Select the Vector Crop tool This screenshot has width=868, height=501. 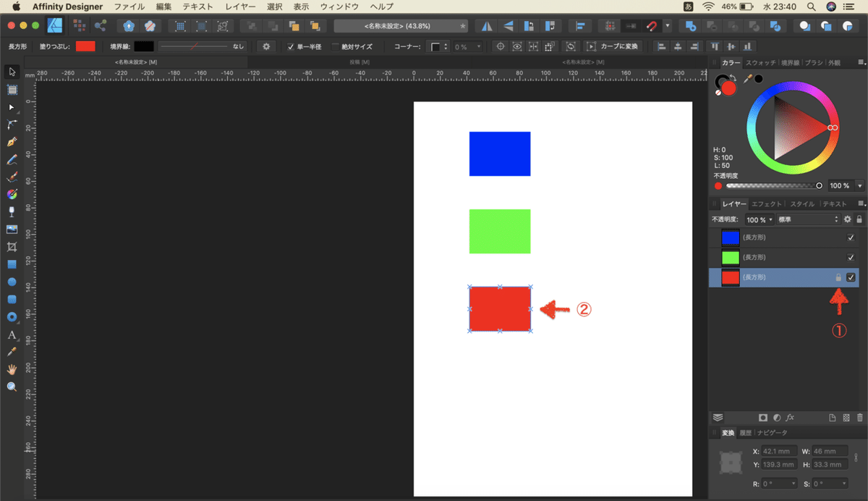(x=12, y=247)
